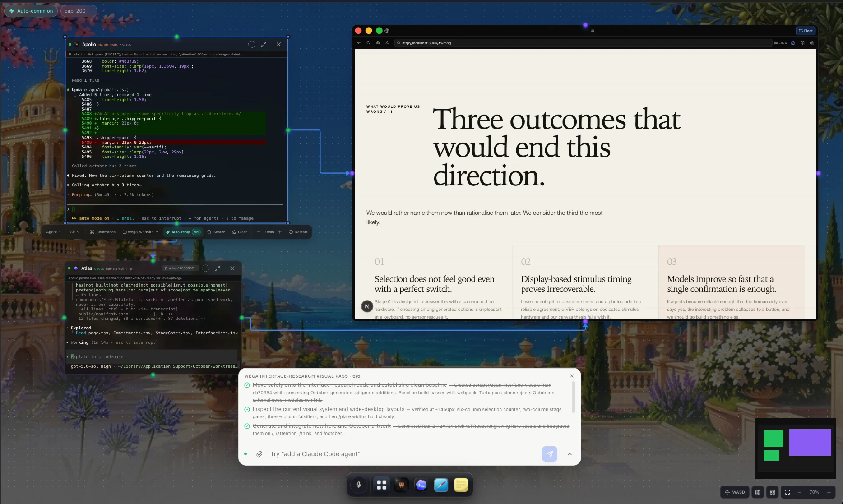This screenshot has width=843, height=504.
Task: Open the Agent dropdown in the toolbar
Action: click(x=54, y=232)
